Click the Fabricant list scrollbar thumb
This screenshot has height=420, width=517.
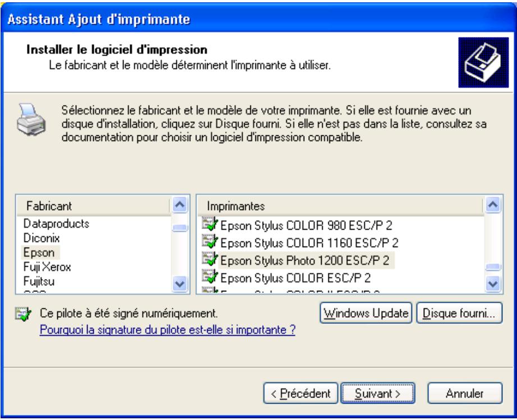[180, 227]
